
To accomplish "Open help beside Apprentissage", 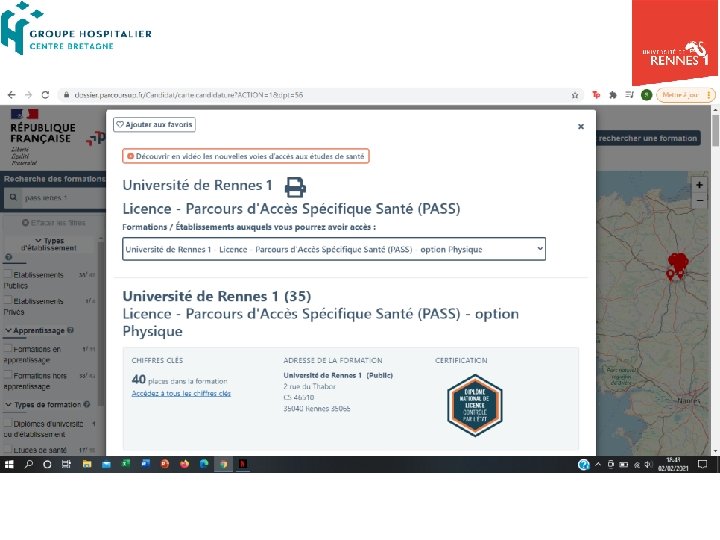I will (x=70, y=330).
